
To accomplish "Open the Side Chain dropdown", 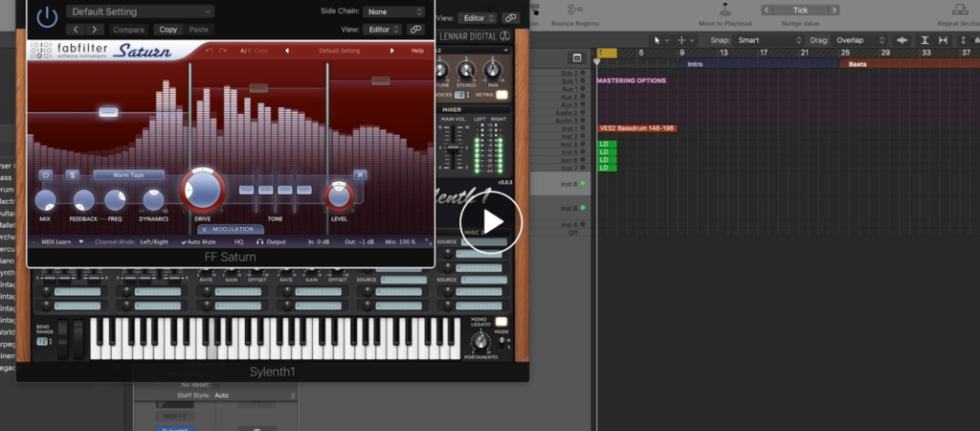I will pos(394,11).
